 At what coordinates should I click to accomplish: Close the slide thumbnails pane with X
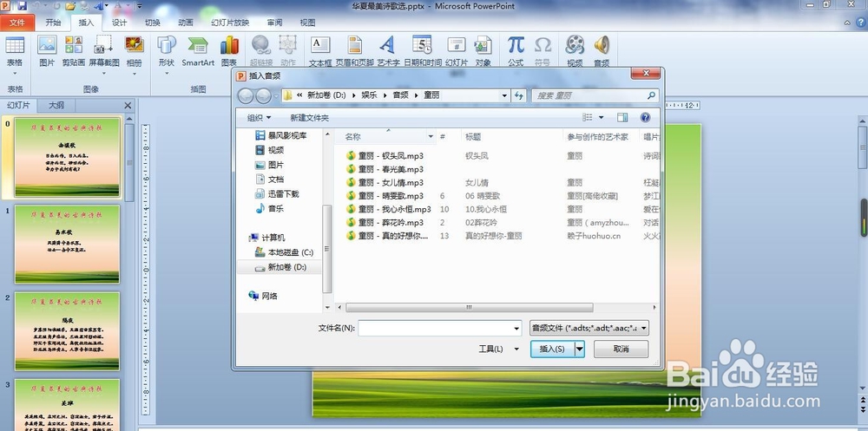coord(128,106)
